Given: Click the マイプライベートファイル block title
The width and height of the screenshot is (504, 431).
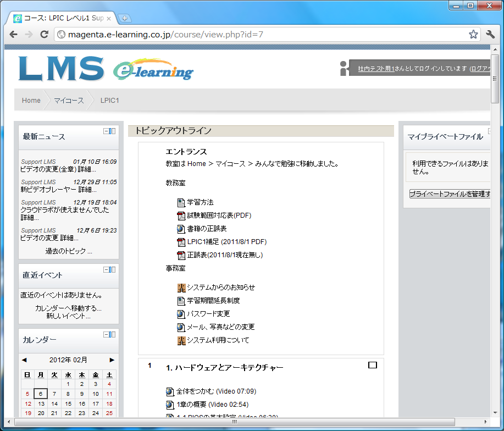Looking at the screenshot, I should [446, 137].
